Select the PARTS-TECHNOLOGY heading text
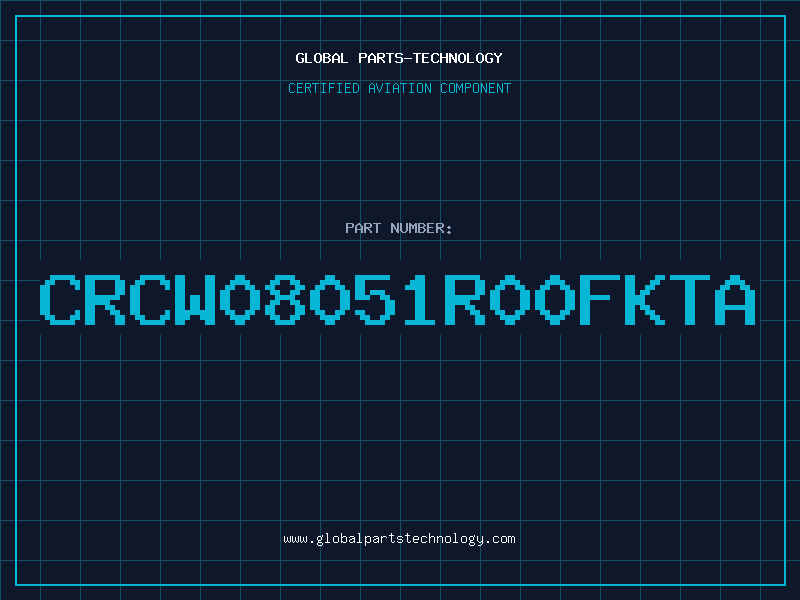Image resolution: width=800 pixels, height=600 pixels. pyautogui.click(x=430, y=58)
